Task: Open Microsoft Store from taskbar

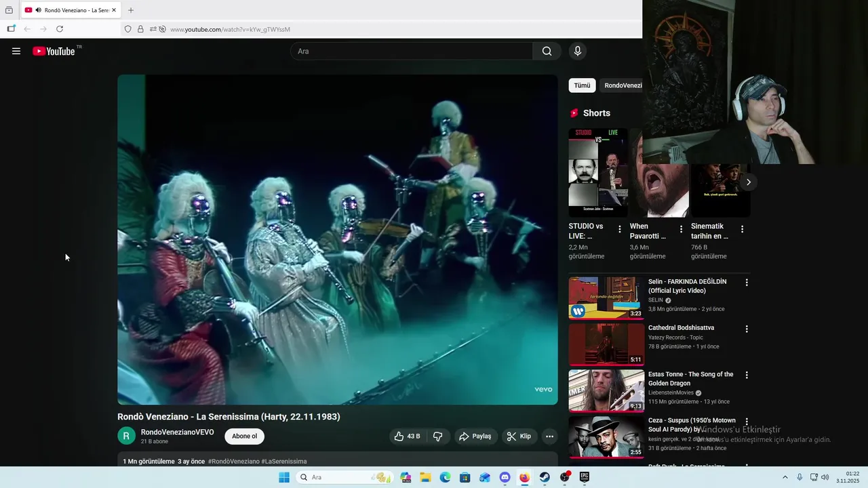Action: (465, 477)
